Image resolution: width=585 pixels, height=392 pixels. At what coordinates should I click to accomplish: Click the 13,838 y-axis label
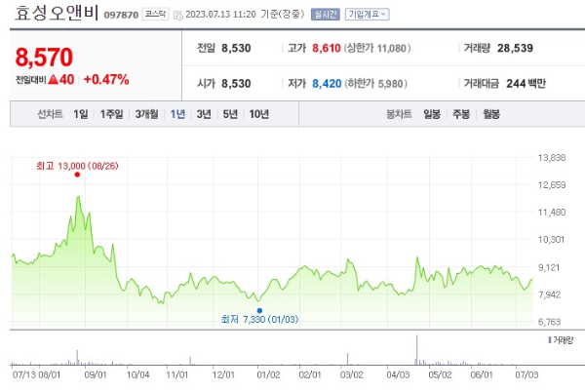click(x=552, y=158)
